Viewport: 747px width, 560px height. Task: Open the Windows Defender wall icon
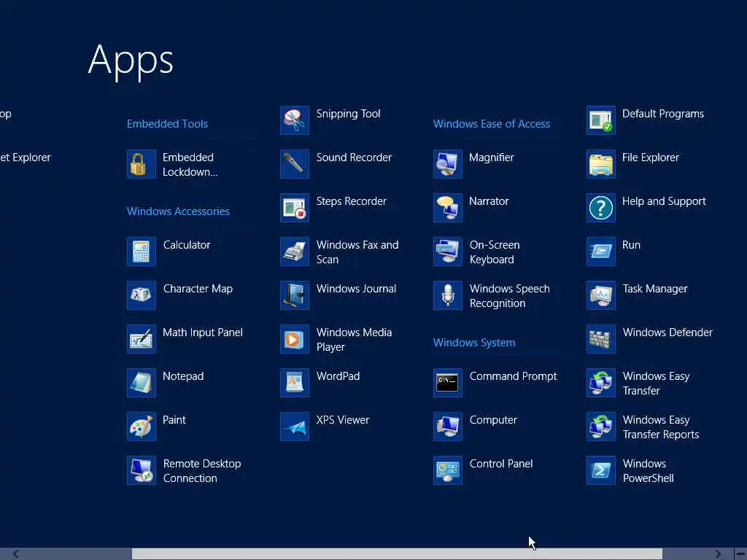click(601, 339)
